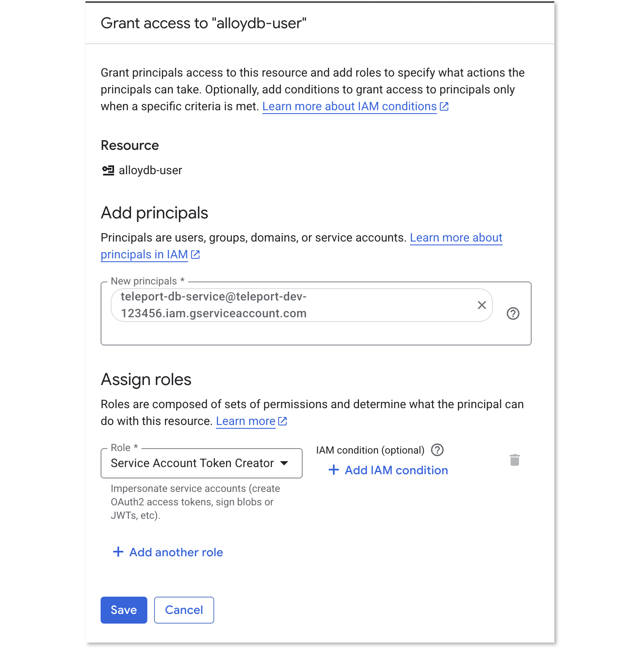The image size is (644, 648).
Task: Click the help icon next to New principals
Action: pyautogui.click(x=513, y=313)
